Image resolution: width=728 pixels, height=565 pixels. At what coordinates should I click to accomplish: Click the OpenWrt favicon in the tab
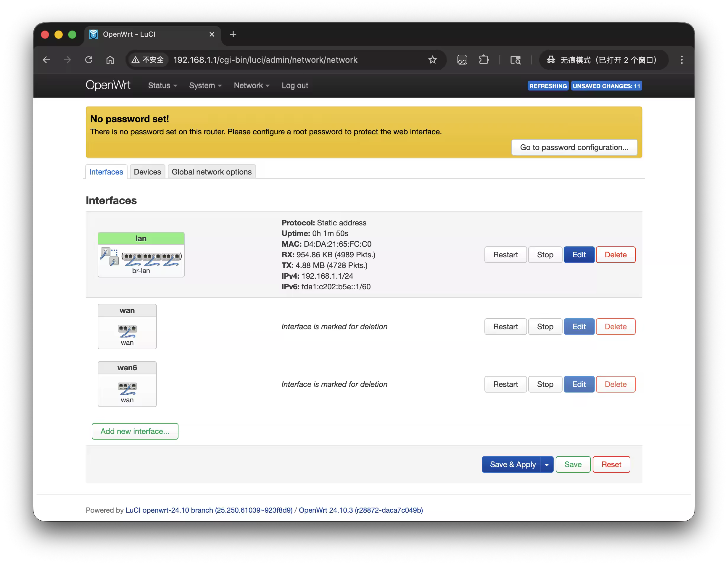pos(94,34)
